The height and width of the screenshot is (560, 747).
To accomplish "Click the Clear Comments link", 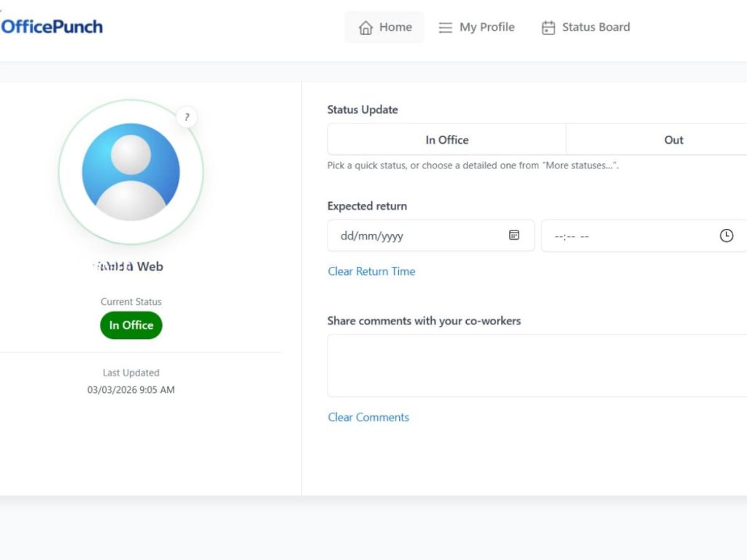I will (x=368, y=417).
